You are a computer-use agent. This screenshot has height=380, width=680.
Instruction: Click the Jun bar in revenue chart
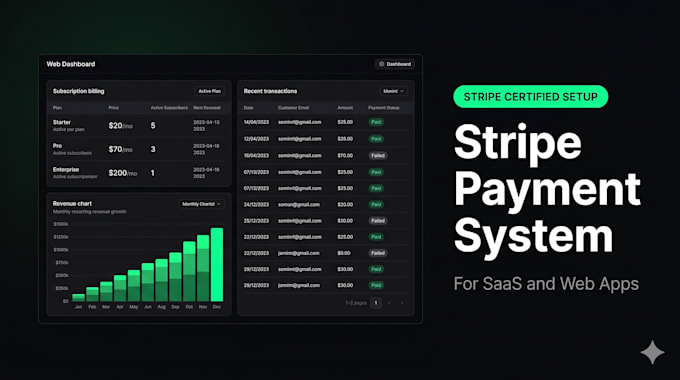click(x=148, y=282)
